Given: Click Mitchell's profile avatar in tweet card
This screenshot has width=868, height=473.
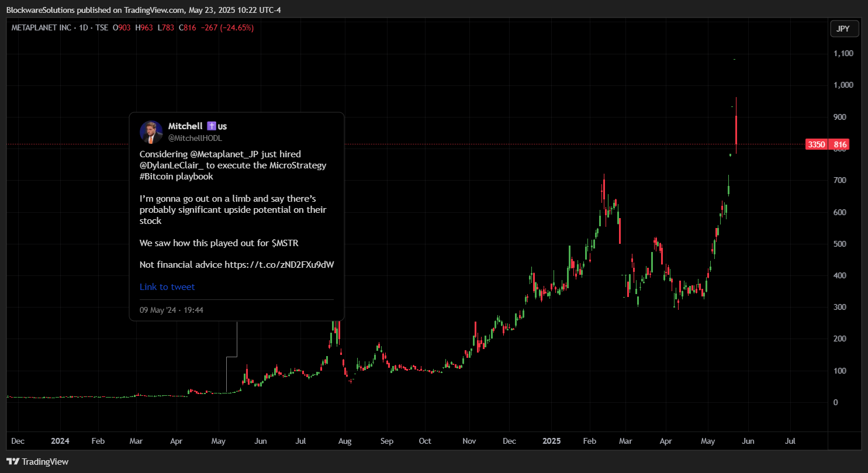Looking at the screenshot, I should (151, 132).
